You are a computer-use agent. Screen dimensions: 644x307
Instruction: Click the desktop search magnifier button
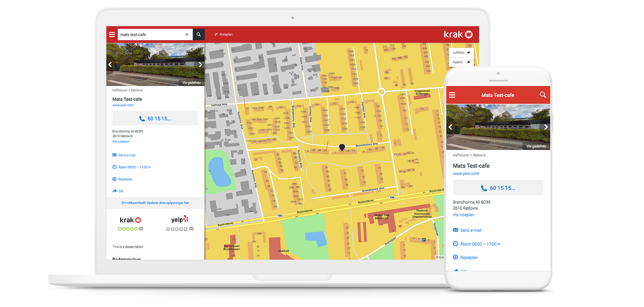(x=199, y=35)
